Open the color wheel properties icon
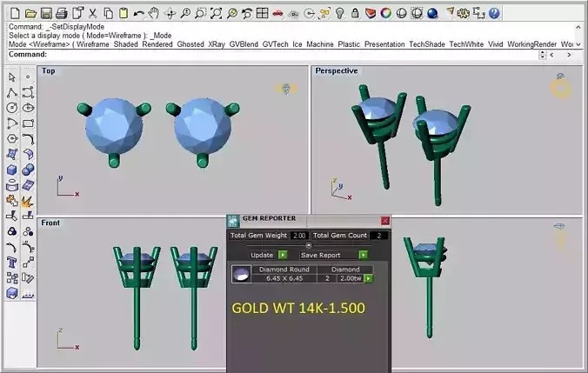This screenshot has width=588, height=373. (386, 14)
